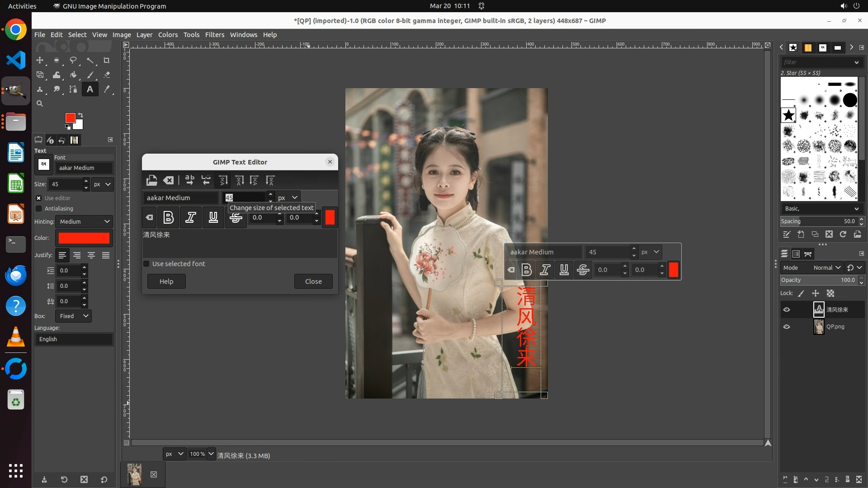Toggle the Use editor checkbox
868x488 pixels.
[39, 198]
